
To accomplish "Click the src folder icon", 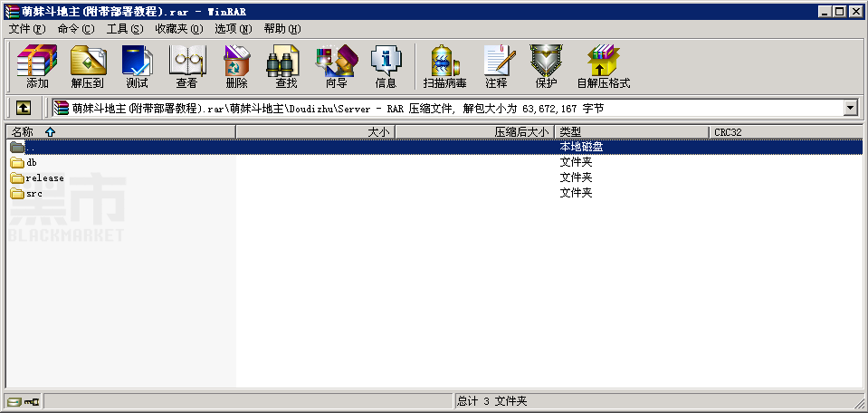I will (x=17, y=193).
